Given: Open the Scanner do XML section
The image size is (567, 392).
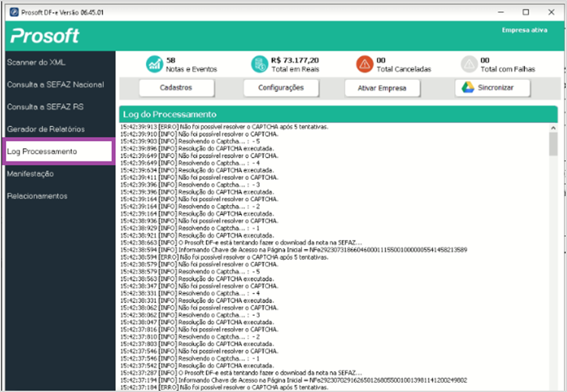Looking at the screenshot, I should 36,62.
